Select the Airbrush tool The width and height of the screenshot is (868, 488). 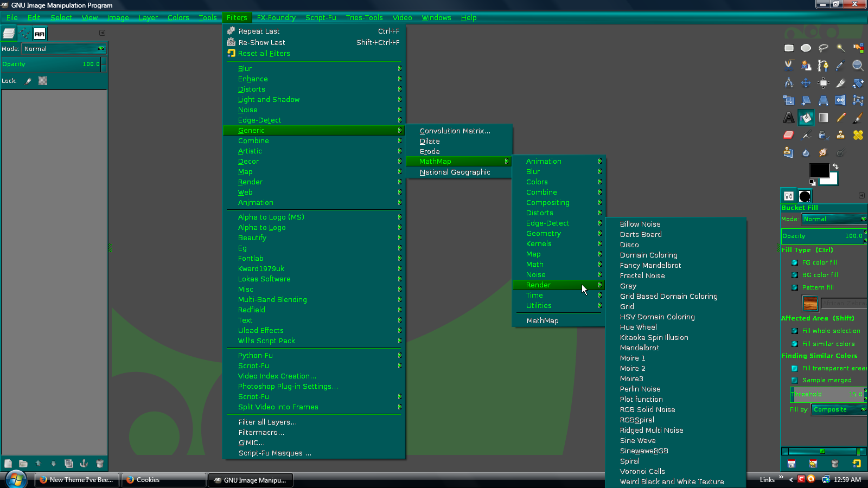point(806,135)
